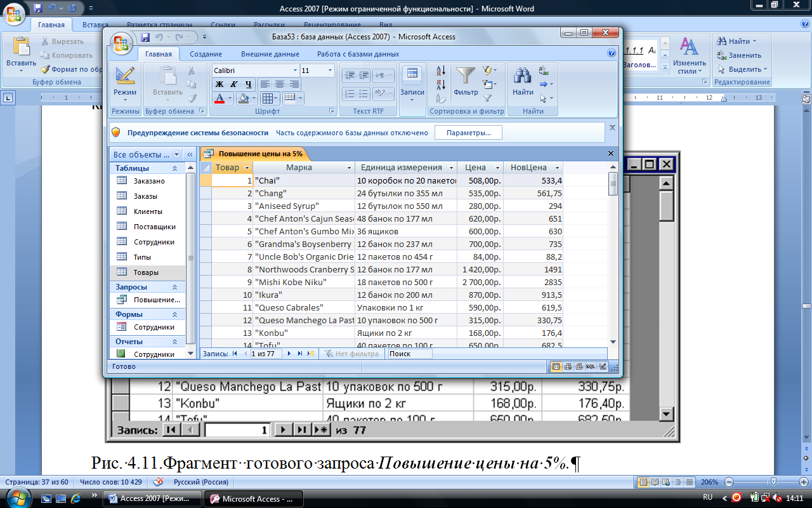The height and width of the screenshot is (508, 812).
Task: Save via Access quick access toolbar
Action: (x=146, y=37)
